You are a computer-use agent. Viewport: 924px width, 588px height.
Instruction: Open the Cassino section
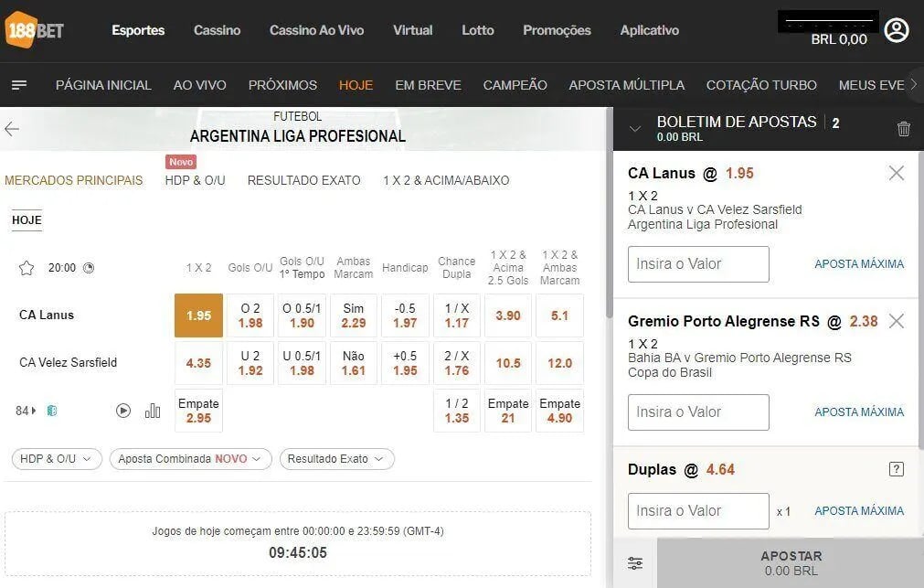coord(217,30)
